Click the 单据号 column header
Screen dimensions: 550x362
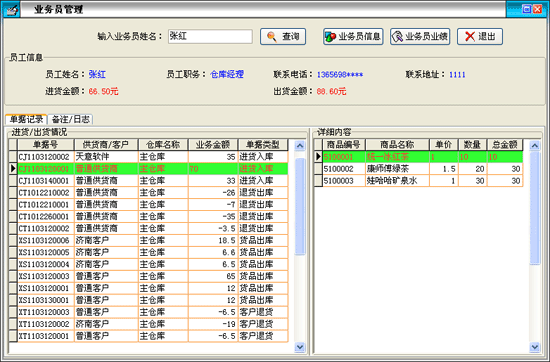click(46, 145)
